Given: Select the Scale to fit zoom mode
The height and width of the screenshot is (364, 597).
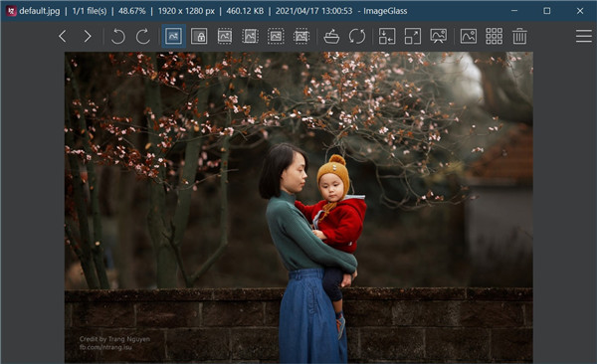Looking at the screenshot, I should 276,37.
